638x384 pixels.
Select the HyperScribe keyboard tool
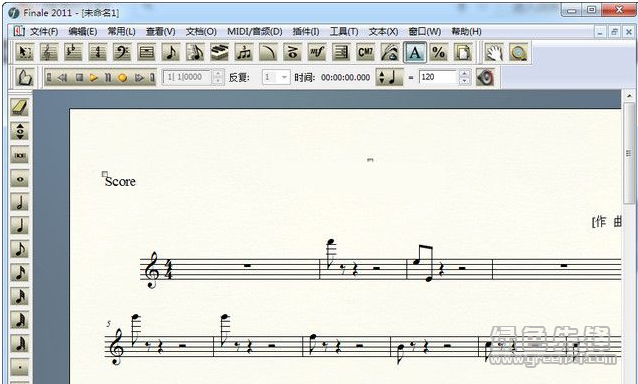coord(219,52)
